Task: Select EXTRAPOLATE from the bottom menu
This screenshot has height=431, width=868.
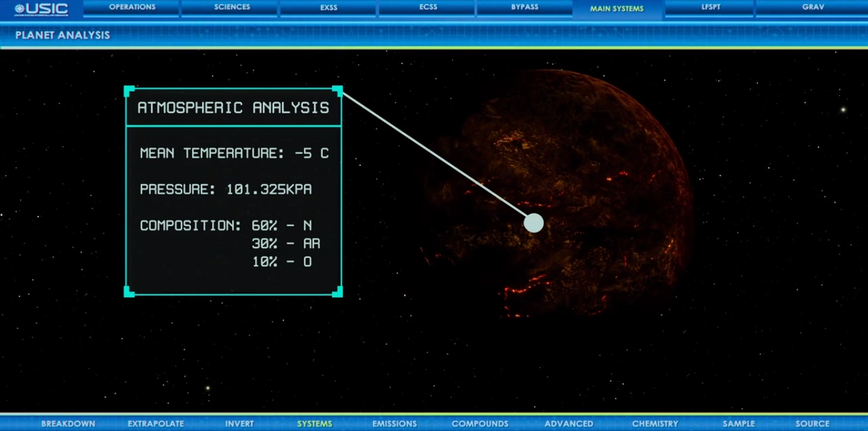Action: tap(156, 423)
